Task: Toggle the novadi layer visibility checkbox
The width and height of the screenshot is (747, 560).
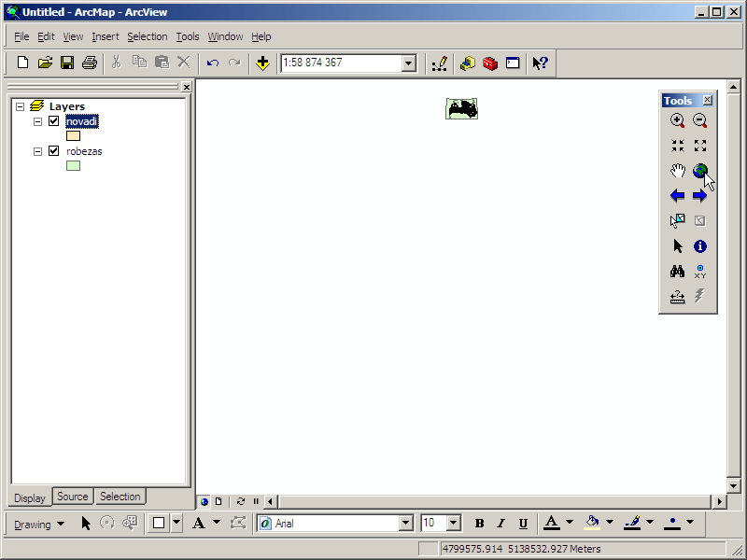Action: (x=54, y=121)
